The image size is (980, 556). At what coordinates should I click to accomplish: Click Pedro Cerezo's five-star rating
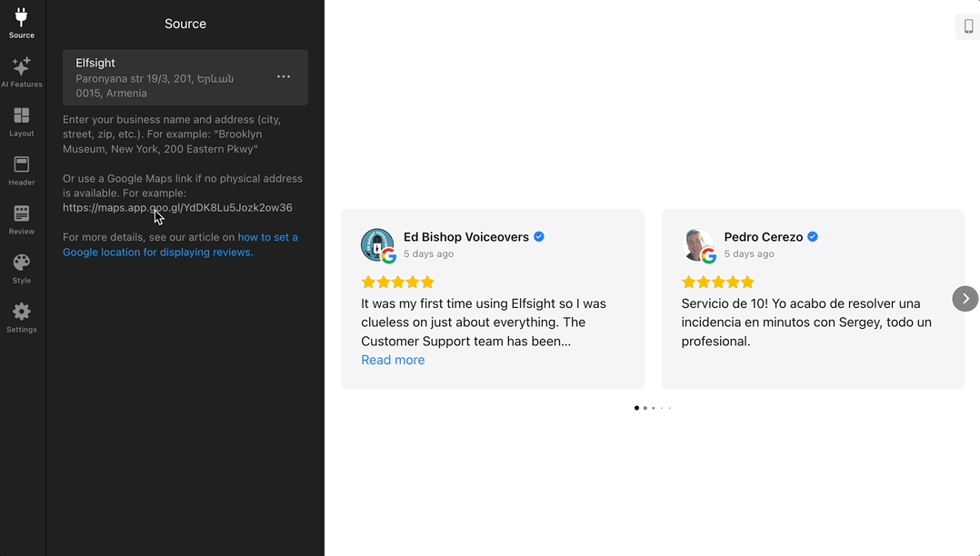tap(718, 283)
